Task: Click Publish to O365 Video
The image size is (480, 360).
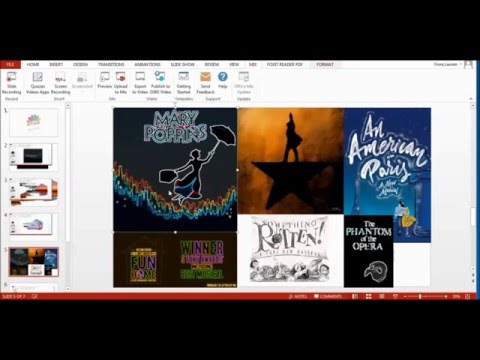Action: point(160,83)
